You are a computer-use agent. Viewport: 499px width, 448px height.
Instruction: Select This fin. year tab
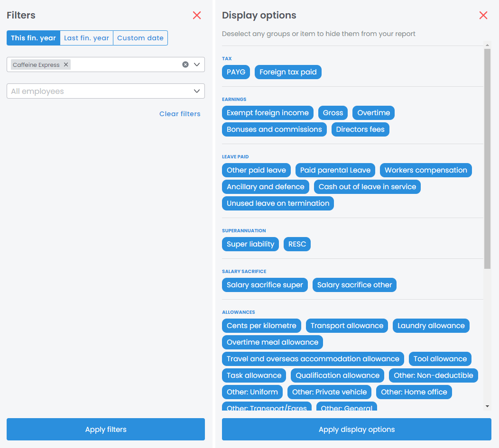(x=33, y=38)
